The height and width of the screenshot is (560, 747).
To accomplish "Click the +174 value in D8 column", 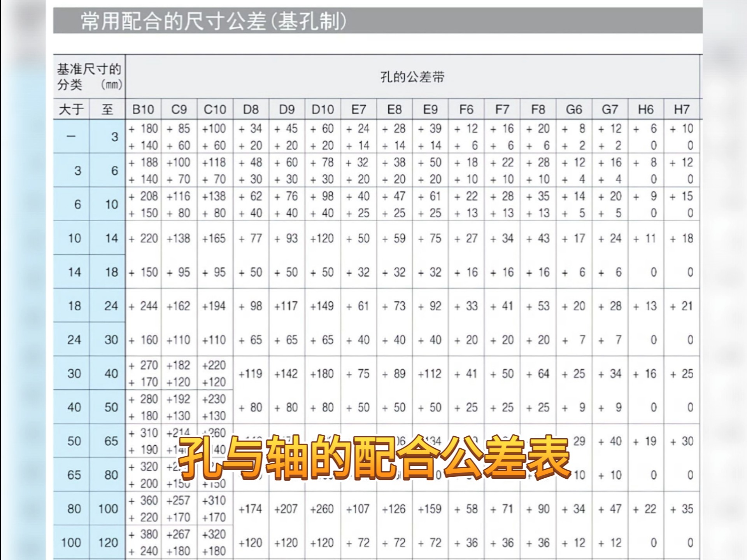I will click(x=251, y=509).
